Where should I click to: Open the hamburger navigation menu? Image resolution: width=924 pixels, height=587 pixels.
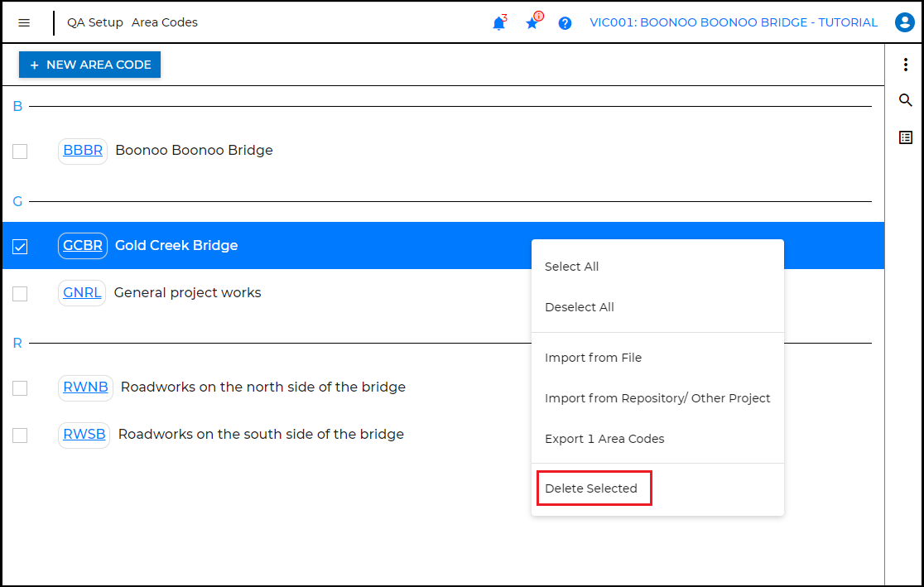(24, 23)
